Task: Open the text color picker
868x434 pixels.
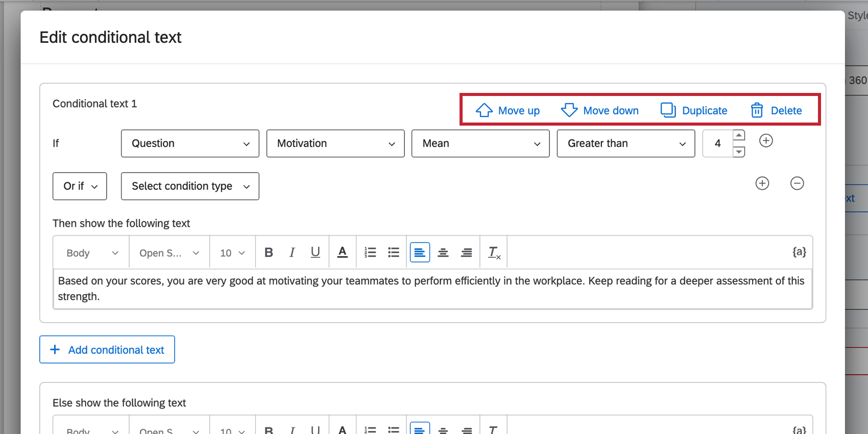Action: point(343,252)
